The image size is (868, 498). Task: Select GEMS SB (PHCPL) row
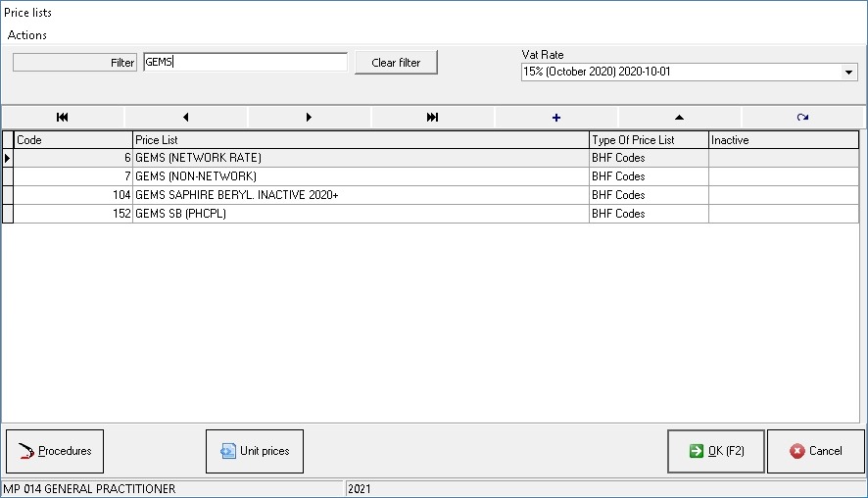coord(361,214)
